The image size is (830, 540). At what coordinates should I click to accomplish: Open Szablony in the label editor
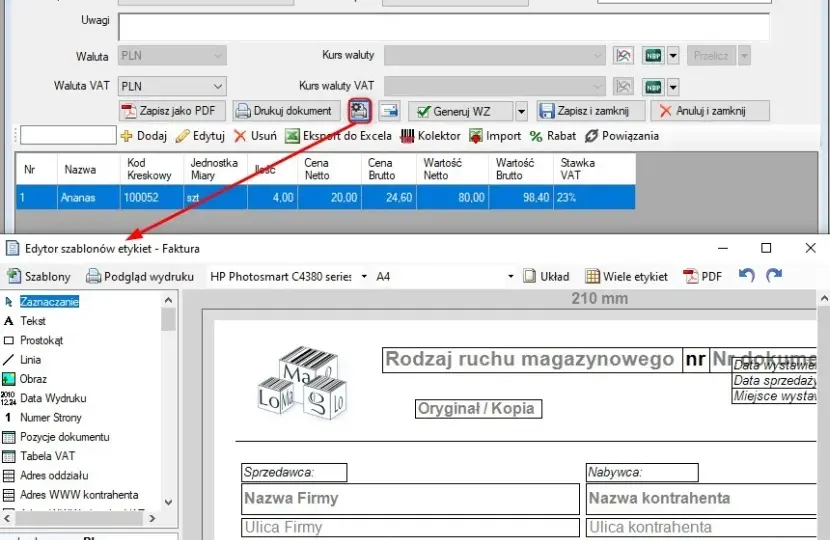(39, 276)
